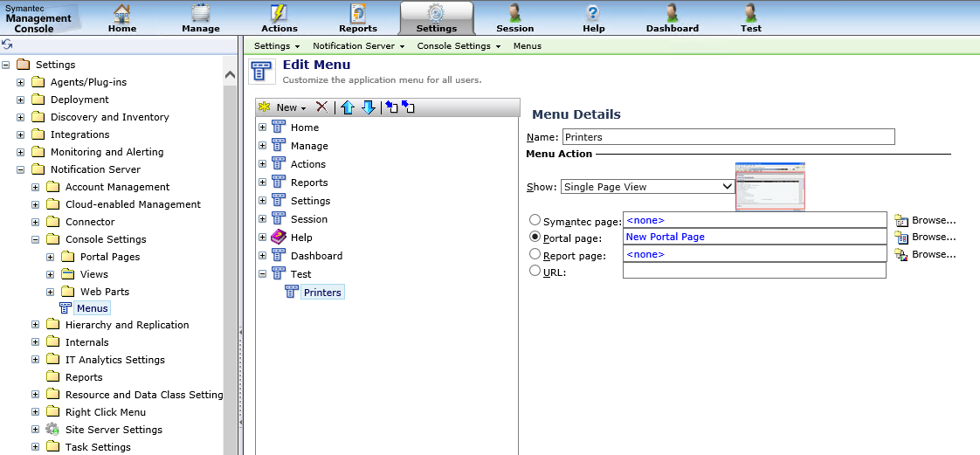Move menu item down with blue down arrow

368,107
